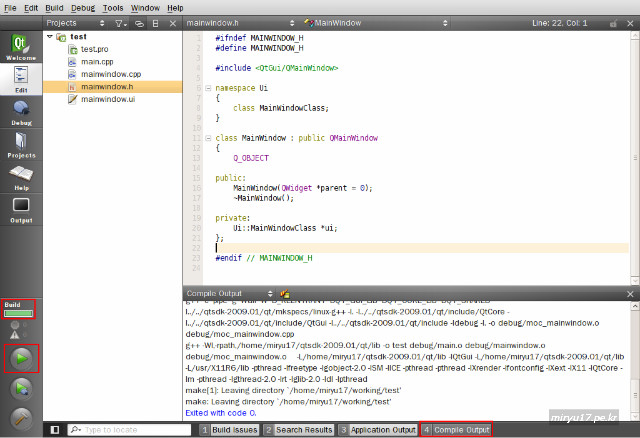Open the Build menu
The width and height of the screenshot is (640, 438).
coord(54,8)
